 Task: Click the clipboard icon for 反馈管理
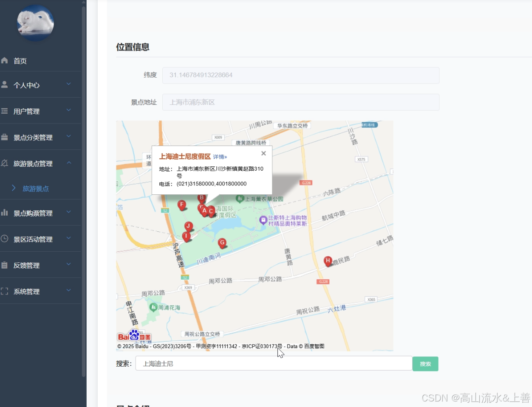(x=4, y=265)
